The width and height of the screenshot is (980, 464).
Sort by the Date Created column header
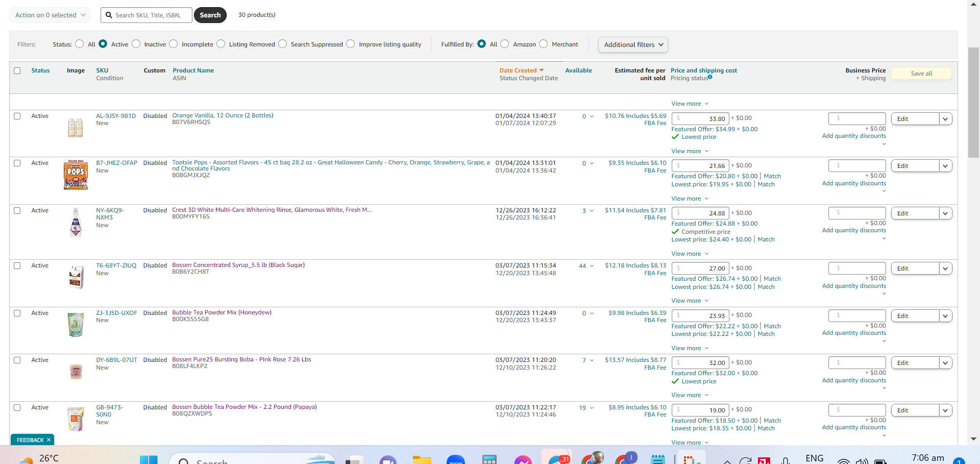pos(518,70)
